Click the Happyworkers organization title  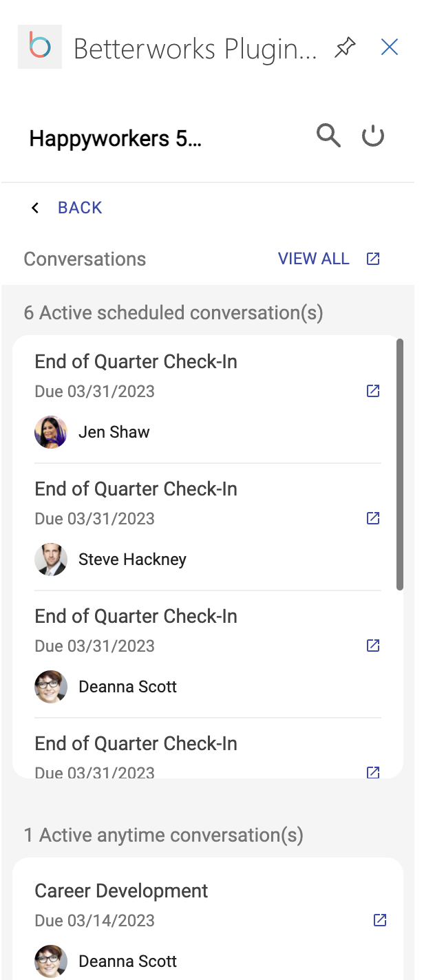(x=116, y=139)
